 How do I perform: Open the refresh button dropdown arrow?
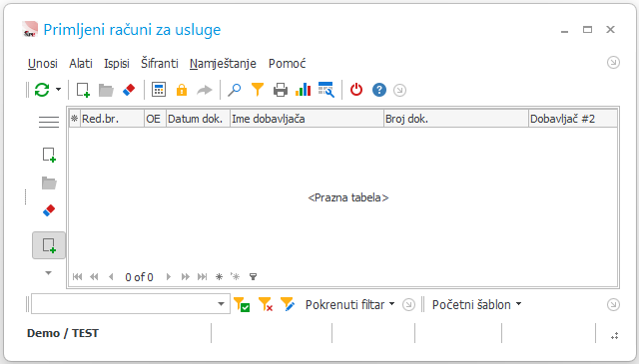58,90
